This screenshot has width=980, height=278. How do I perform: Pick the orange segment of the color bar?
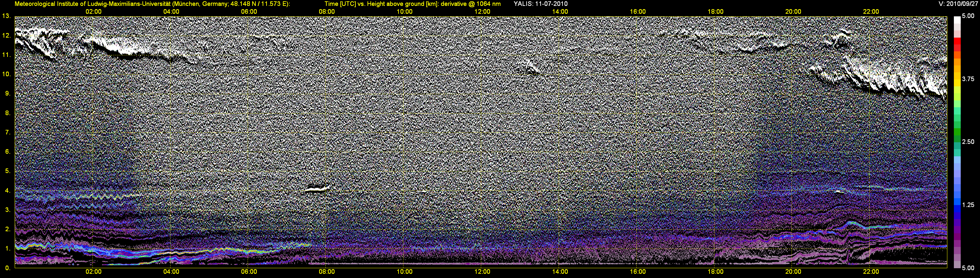pyautogui.click(x=957, y=63)
